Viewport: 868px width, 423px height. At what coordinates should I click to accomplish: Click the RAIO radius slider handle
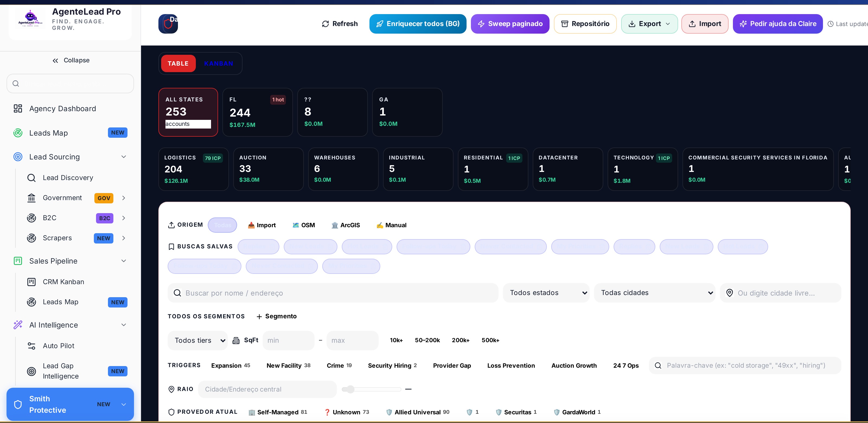350,389
